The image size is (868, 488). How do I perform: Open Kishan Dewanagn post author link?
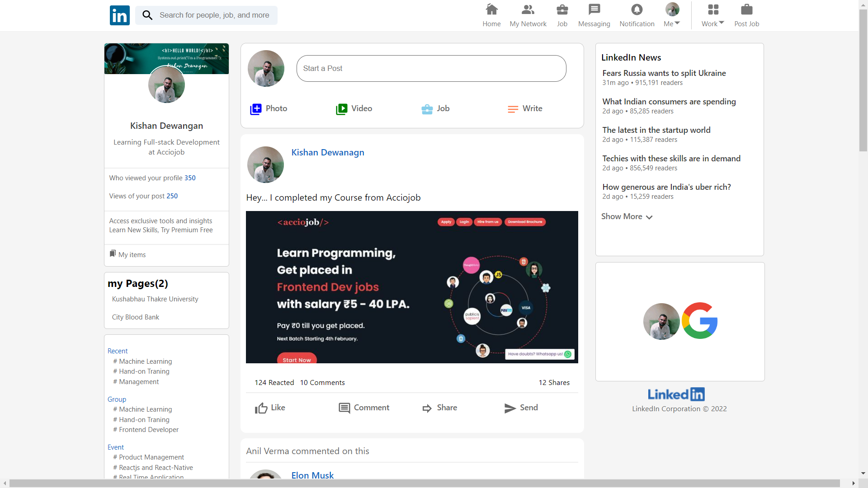click(x=327, y=153)
